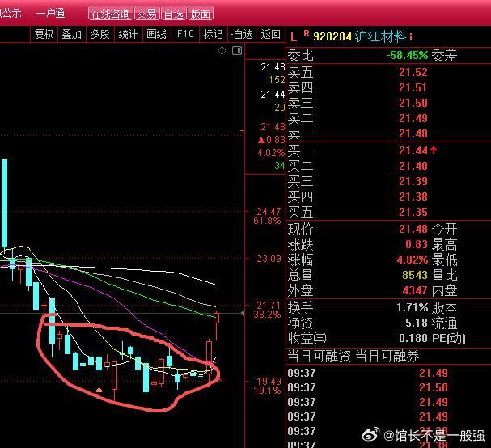Click the tall cyan candlestick at left

(4, 204)
